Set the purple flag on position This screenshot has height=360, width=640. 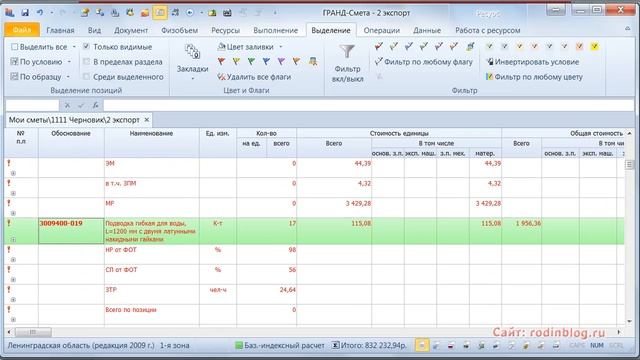click(282, 62)
